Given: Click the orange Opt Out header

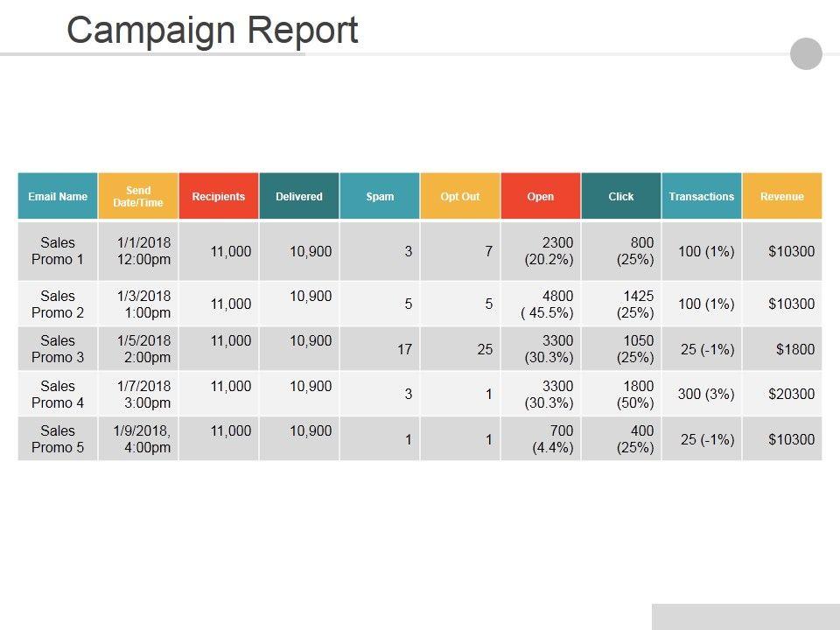Looking at the screenshot, I should (x=460, y=196).
